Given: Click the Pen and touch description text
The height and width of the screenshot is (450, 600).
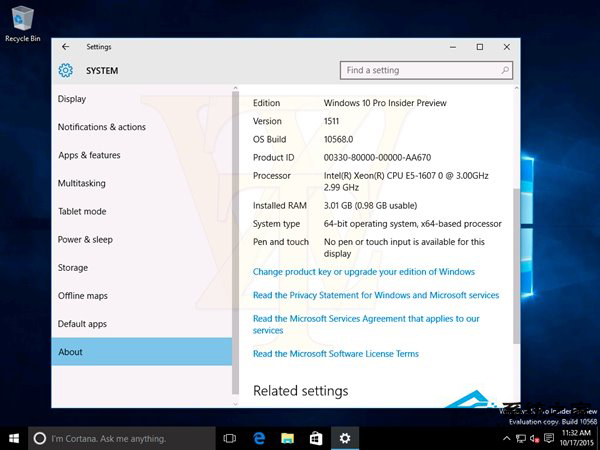Looking at the screenshot, I should (x=404, y=248).
